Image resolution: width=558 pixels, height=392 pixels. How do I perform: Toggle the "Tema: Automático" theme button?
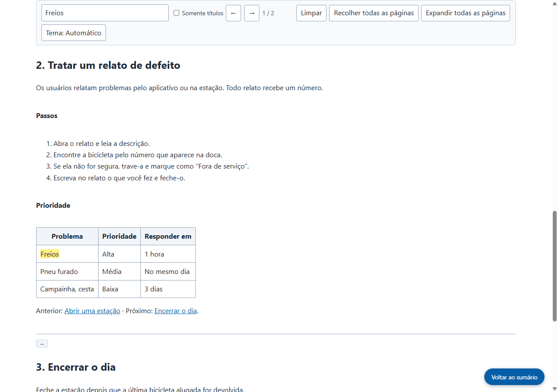[x=74, y=33]
